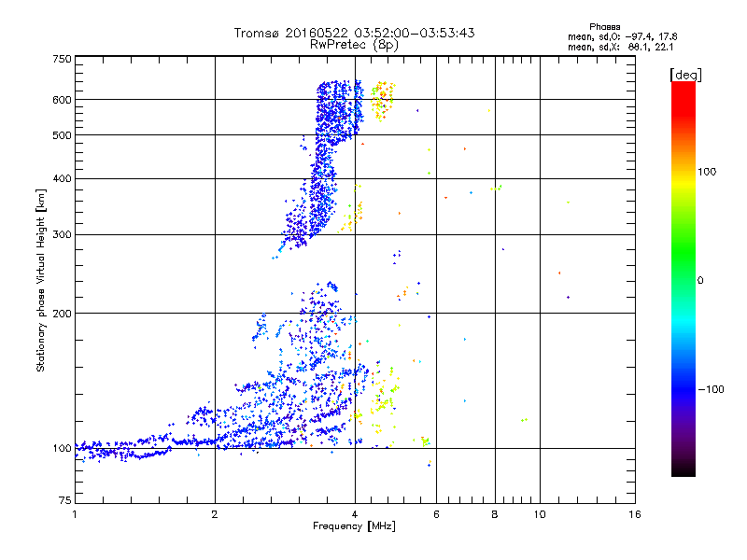Viewport: 747px width, 560px height.
Task: Click the '[deg]' colorbar unit label
Action: click(x=685, y=75)
